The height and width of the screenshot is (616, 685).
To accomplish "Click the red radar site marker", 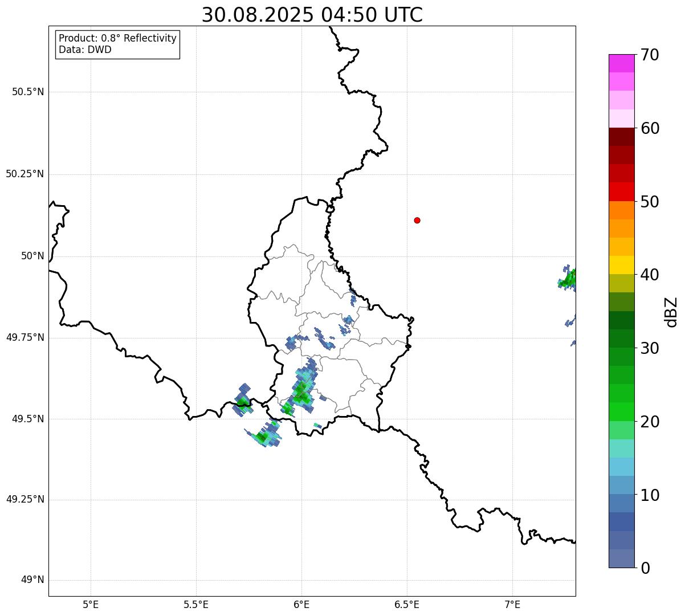I will click(x=417, y=220).
